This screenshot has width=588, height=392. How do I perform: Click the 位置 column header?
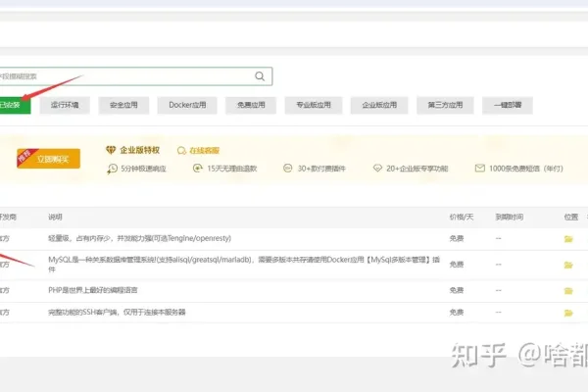[x=571, y=218]
